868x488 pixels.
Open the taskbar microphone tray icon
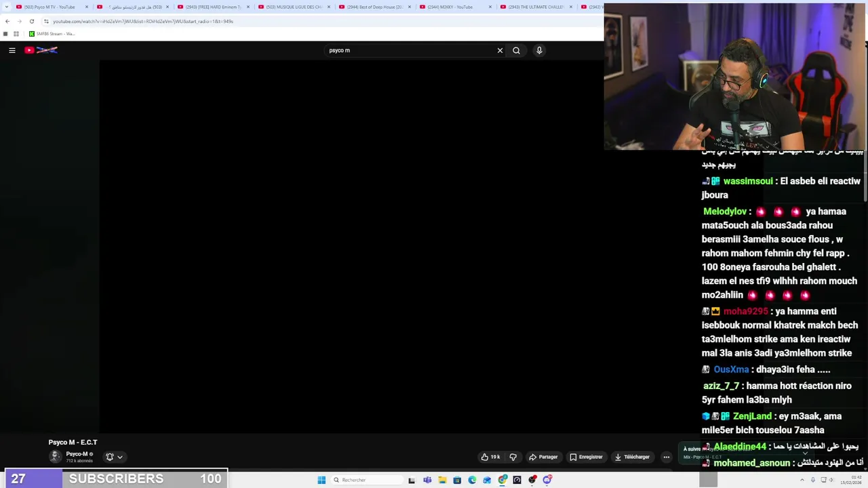pyautogui.click(x=813, y=480)
